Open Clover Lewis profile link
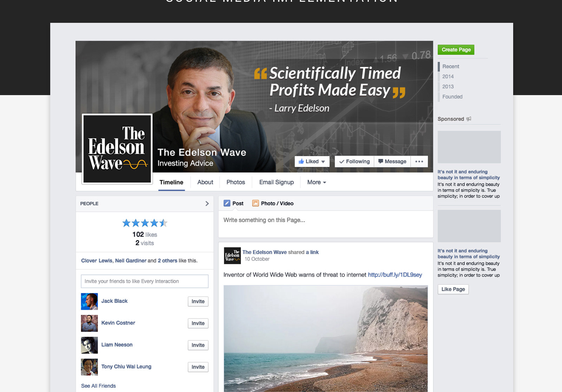Screen dimensions: 562x392 (97, 260)
